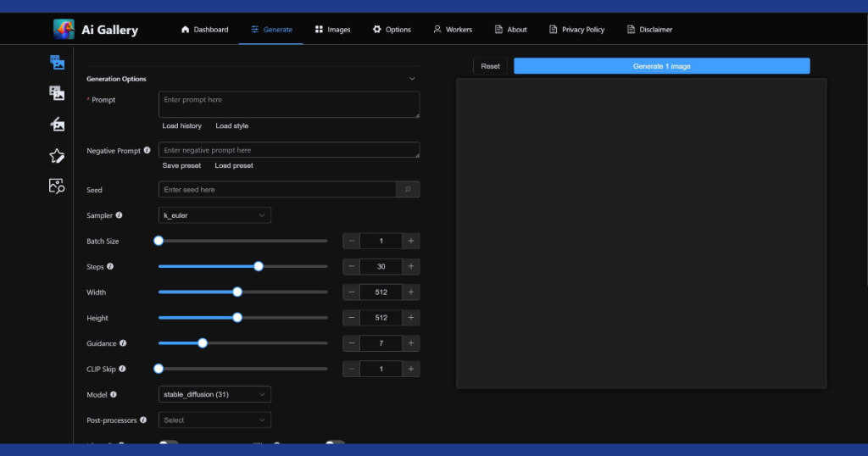Increase Guidance with the plus button
Viewport: 868px width, 456px height.
411,343
